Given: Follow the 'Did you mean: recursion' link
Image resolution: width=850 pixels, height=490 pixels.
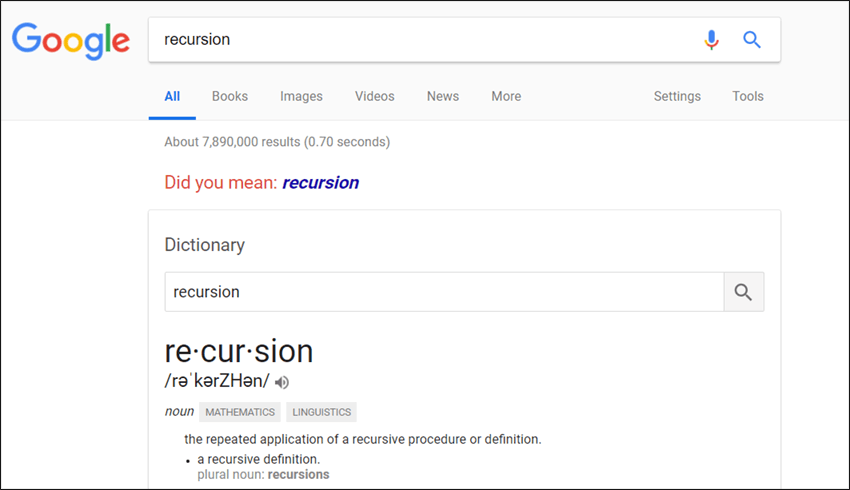Looking at the screenshot, I should coord(320,183).
